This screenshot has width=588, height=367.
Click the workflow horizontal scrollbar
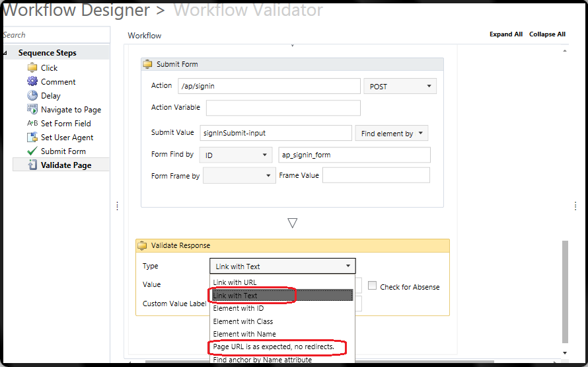tap(320, 362)
